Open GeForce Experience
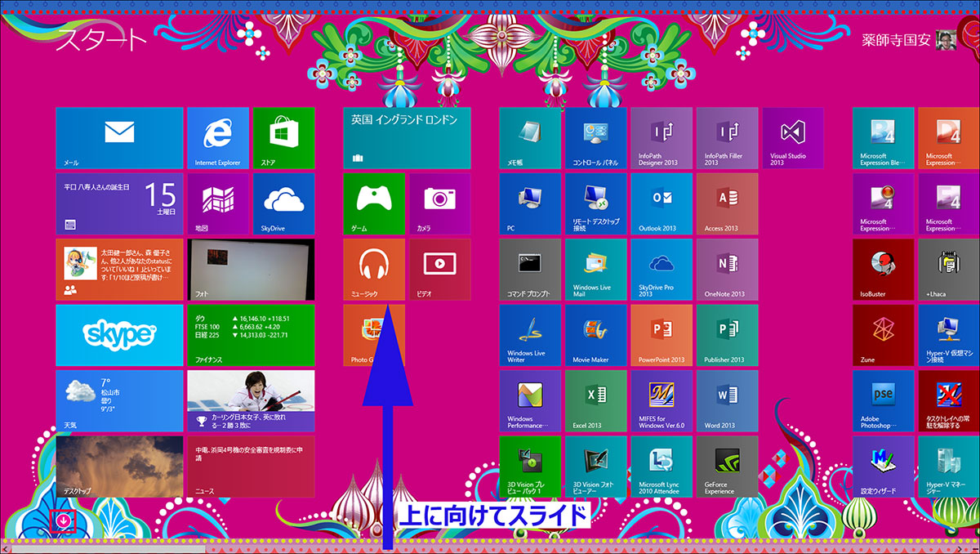This screenshot has height=554, width=980. coord(727,467)
